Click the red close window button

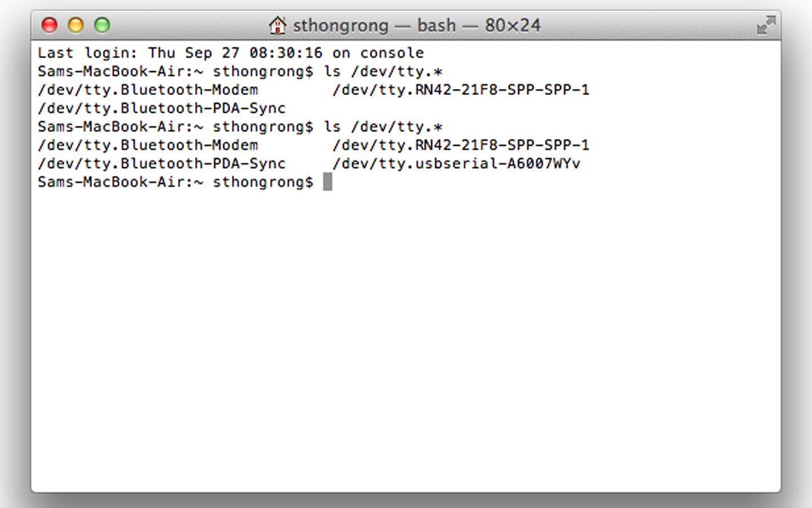pyautogui.click(x=50, y=25)
